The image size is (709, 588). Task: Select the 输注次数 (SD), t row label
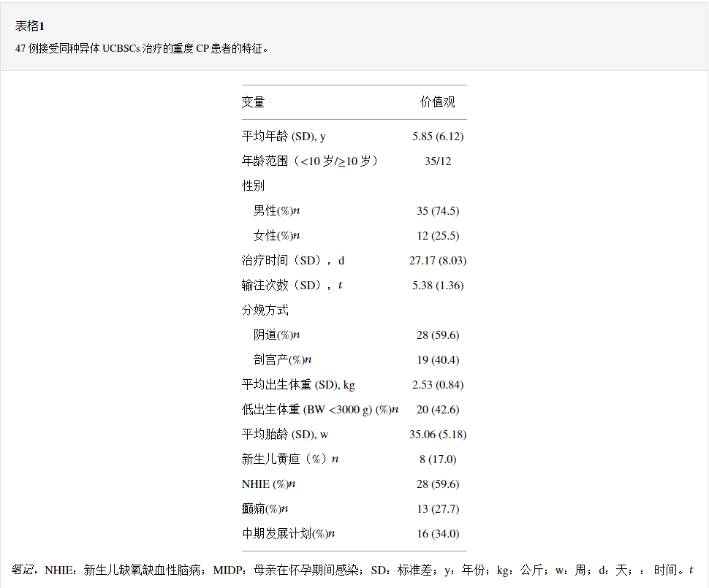pyautogui.click(x=292, y=286)
